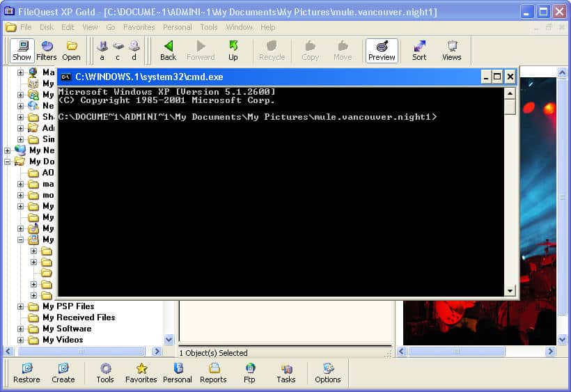Viewport: 571px width, 392px height.
Task: Toggle the Preview pane button
Action: (x=382, y=50)
